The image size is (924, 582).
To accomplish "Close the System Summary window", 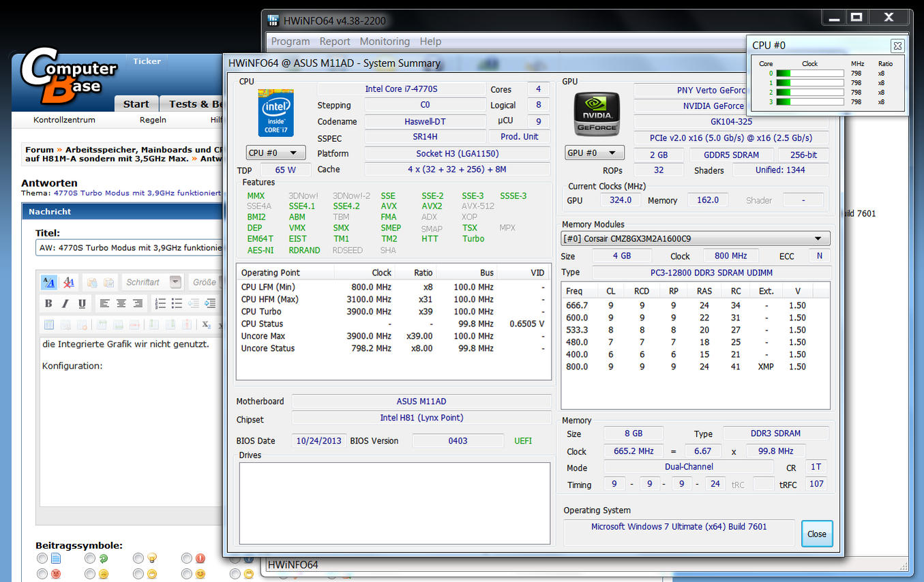I will coord(817,534).
